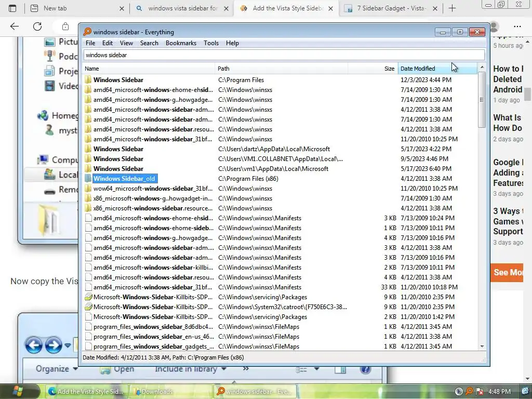Click the results scrollbar up arrow
The width and height of the screenshot is (532, 399).
[x=482, y=68]
